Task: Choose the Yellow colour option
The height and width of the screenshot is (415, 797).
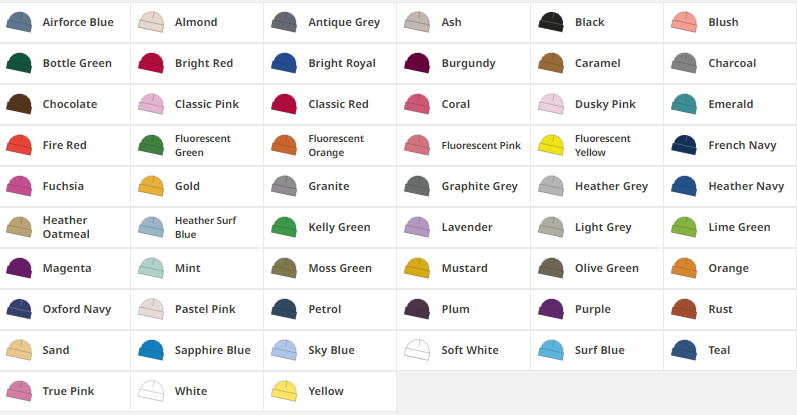Action: (330, 392)
